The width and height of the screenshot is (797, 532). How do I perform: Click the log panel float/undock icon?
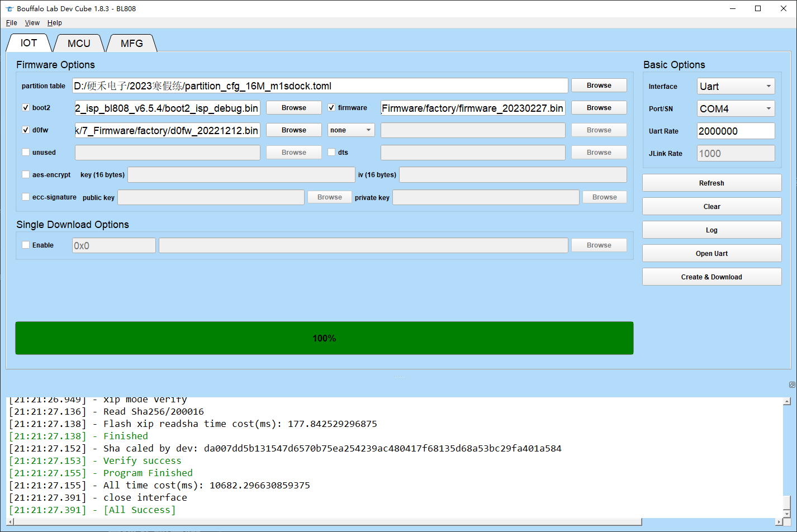click(791, 385)
